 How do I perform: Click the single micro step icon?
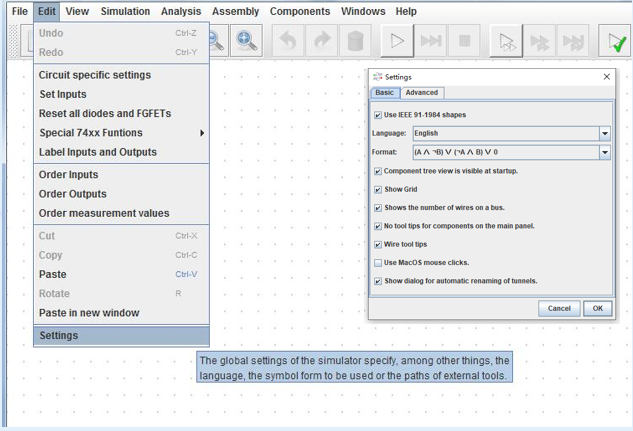[540, 41]
